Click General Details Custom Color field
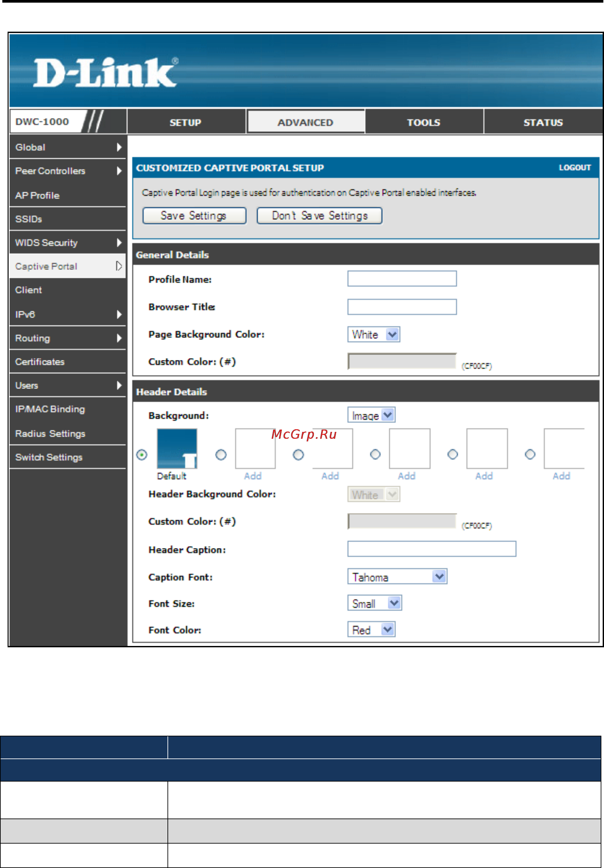The height and width of the screenshot is (868, 604). tap(402, 361)
